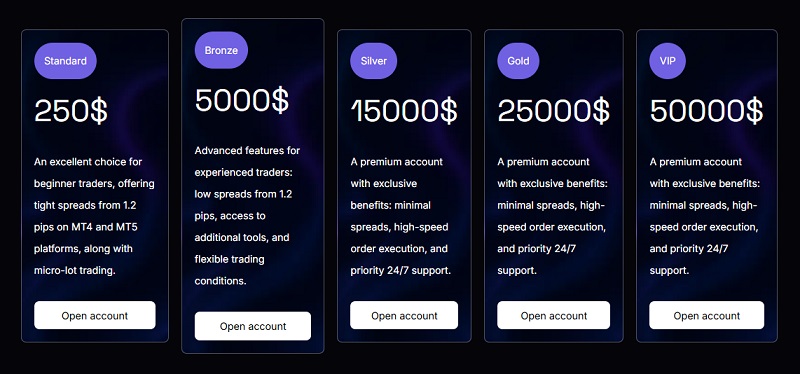Viewport: 800px width, 374px height.
Task: Click the Gold purple badge
Action: click(518, 61)
